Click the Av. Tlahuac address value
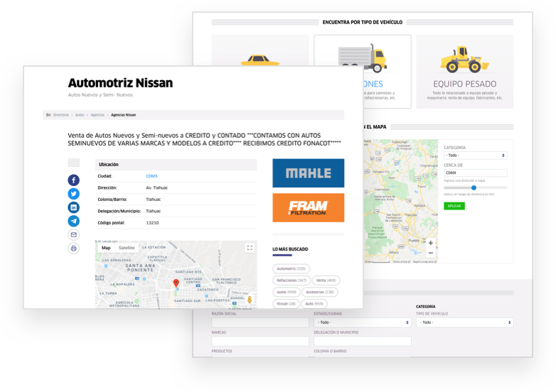The image size is (556, 392). pos(156,187)
